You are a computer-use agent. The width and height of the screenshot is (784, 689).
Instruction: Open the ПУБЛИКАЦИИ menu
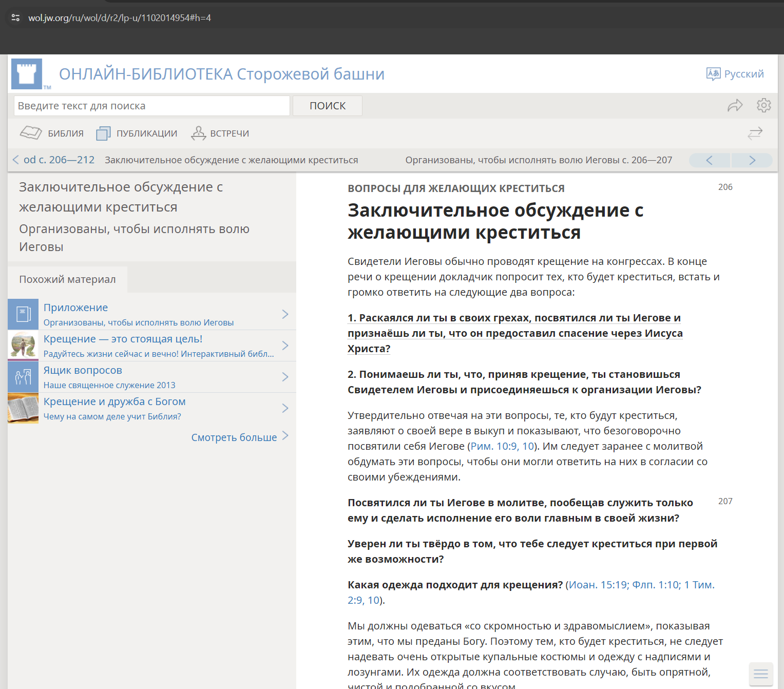137,133
